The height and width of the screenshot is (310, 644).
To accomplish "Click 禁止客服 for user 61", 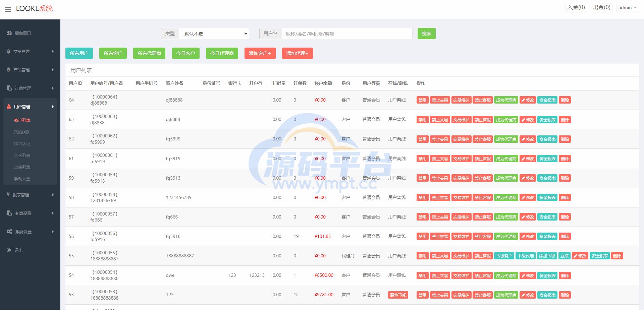I will coord(483,159).
